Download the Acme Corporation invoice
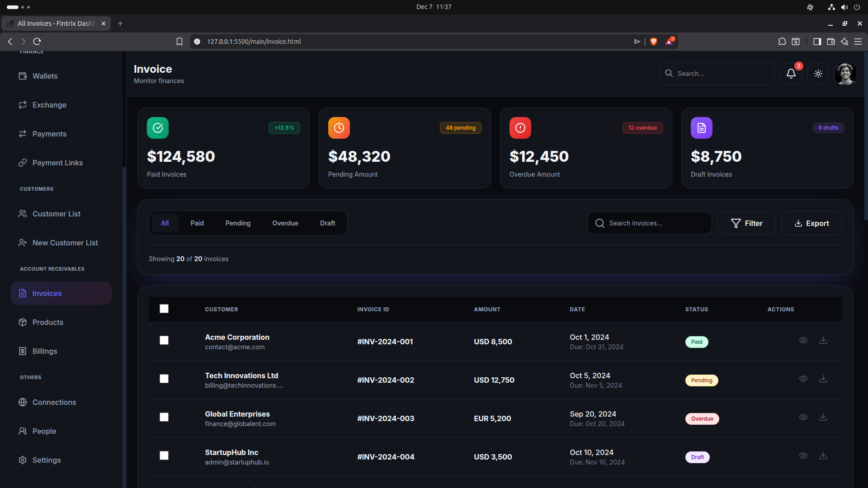 (823, 340)
